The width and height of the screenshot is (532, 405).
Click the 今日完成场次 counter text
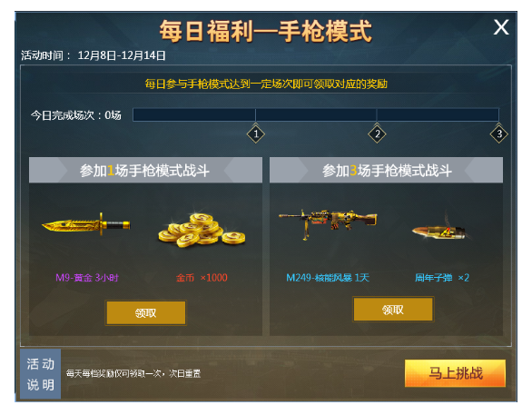(x=76, y=115)
